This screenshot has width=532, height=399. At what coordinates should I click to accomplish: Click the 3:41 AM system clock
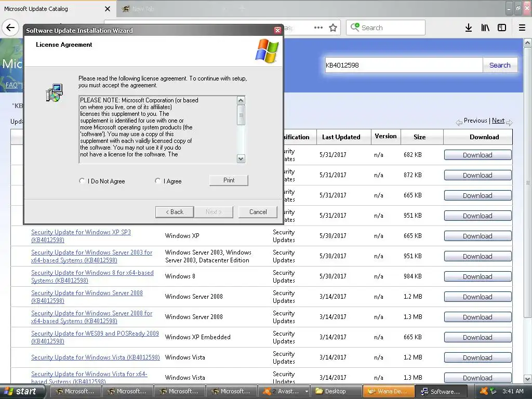click(513, 391)
